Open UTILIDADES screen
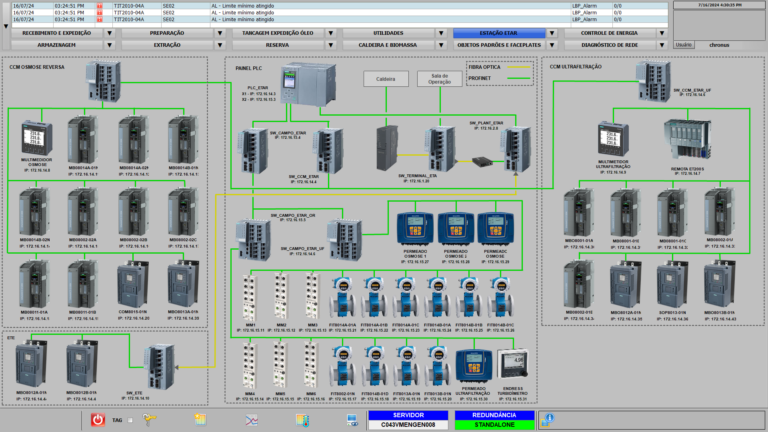This screenshot has width=768, height=432. 388,33
